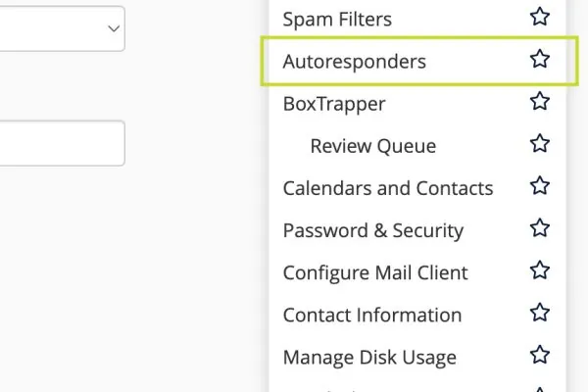
Task: Click the empty text input field
Action: coord(63,143)
